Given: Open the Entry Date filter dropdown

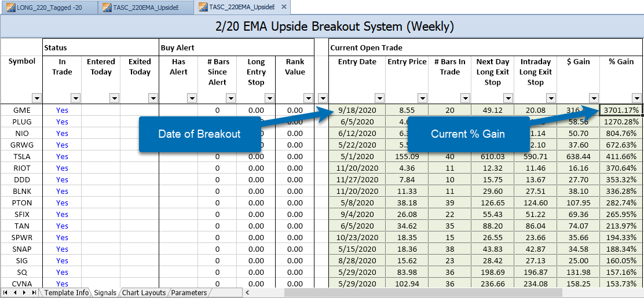Looking at the screenshot, I should pyautogui.click(x=379, y=98).
